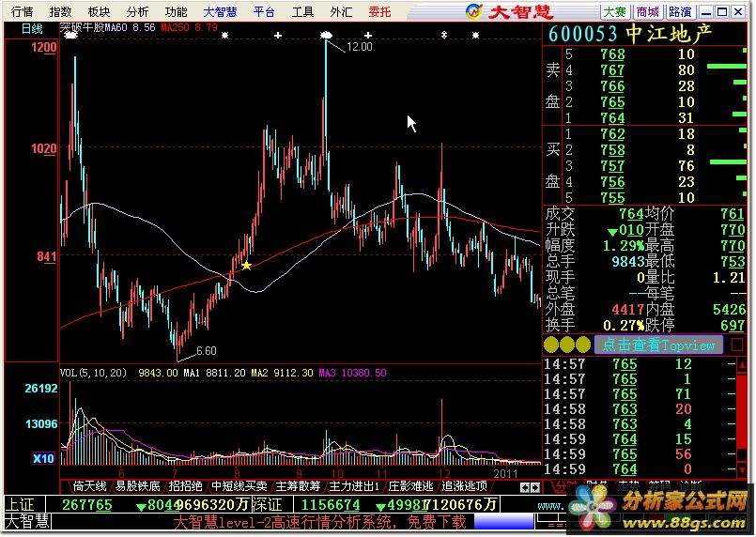Click sell level 5 price 768
This screenshot has height=537, width=756.
coord(612,54)
